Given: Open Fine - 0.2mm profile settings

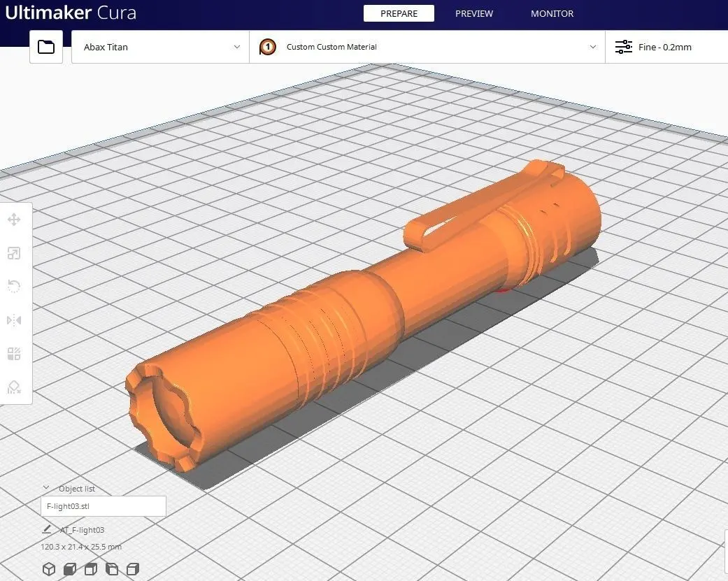Looking at the screenshot, I should pos(666,47).
